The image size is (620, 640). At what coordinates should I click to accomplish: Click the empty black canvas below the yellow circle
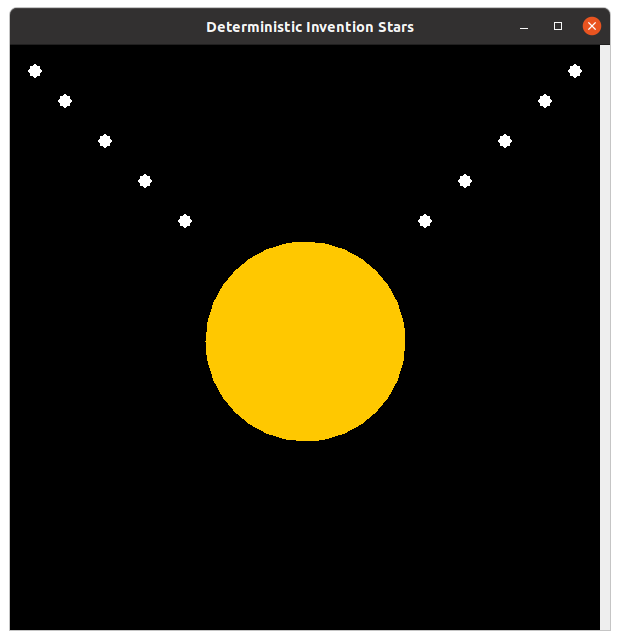[x=305, y=540]
